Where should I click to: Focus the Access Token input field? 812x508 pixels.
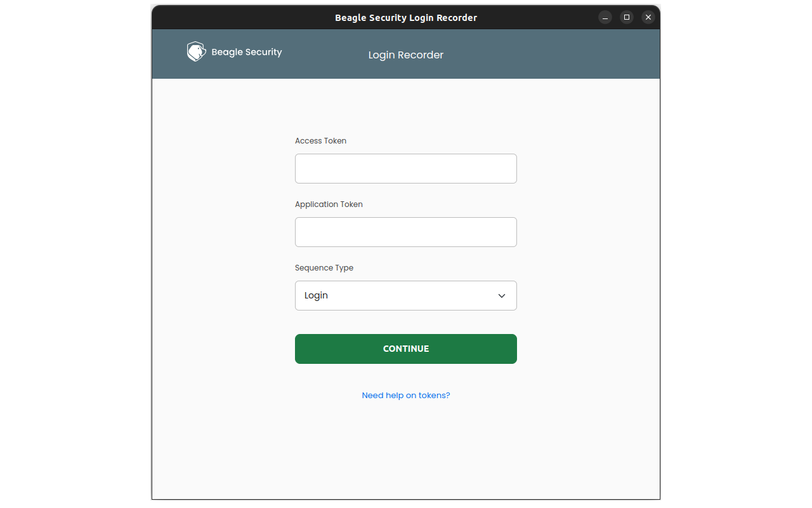click(x=405, y=168)
